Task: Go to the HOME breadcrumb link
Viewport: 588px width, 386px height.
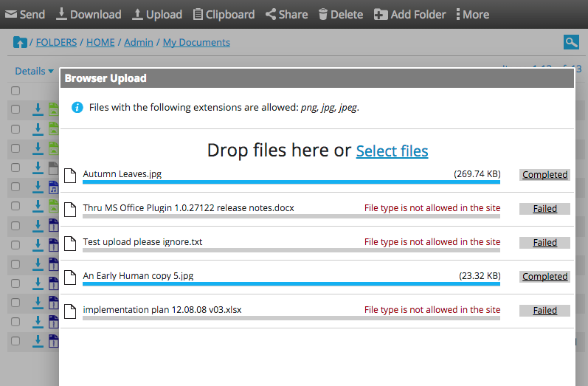Action: tap(100, 42)
